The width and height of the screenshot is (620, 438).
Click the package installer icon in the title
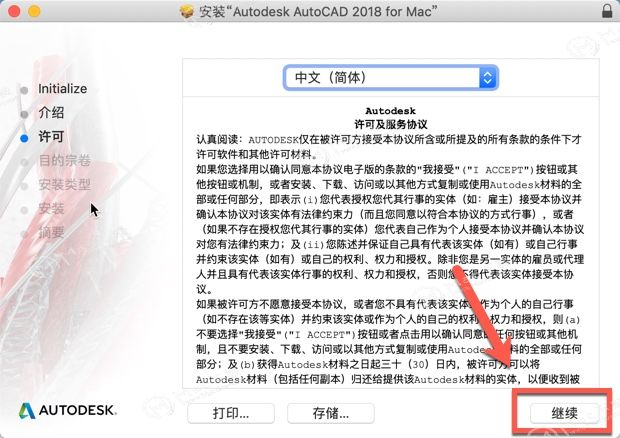(x=187, y=11)
